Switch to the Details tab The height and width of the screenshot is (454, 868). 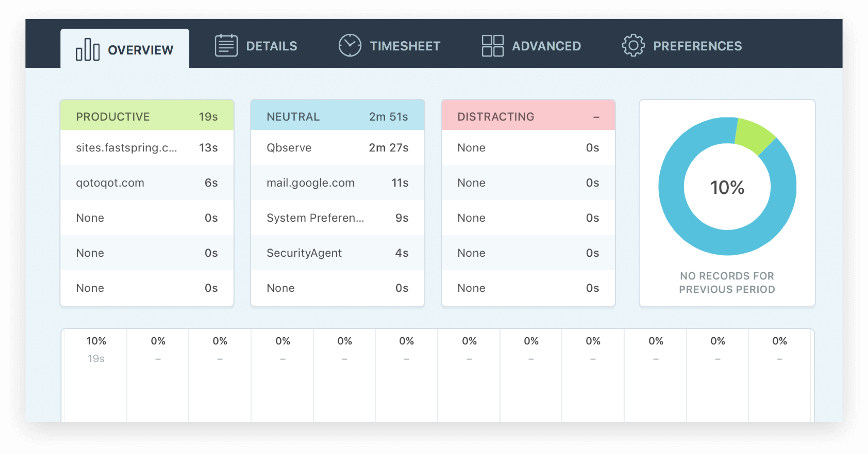click(x=272, y=46)
